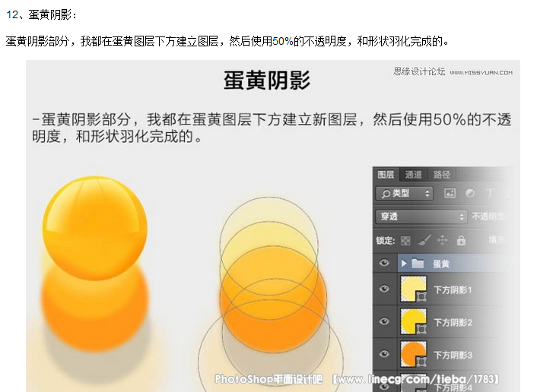Hide the 下方阴影1 layer

click(x=384, y=289)
